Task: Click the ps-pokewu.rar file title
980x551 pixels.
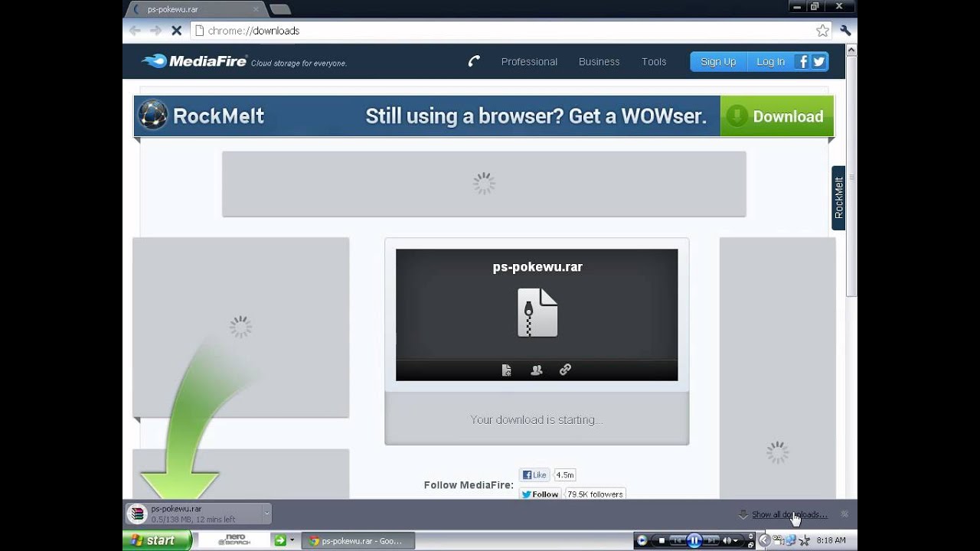Action: tap(537, 267)
